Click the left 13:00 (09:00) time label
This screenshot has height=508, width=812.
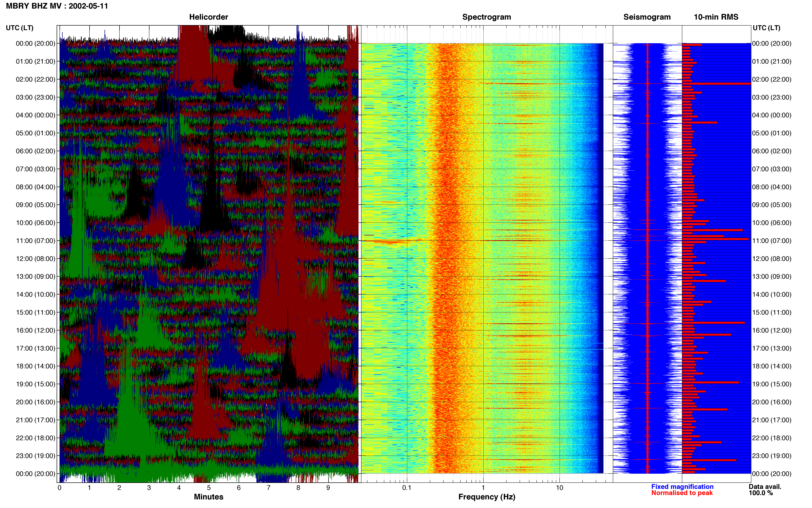click(x=36, y=277)
